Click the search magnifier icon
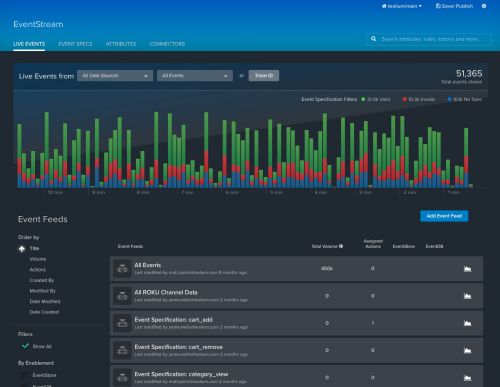The height and width of the screenshot is (387, 500). coord(374,39)
